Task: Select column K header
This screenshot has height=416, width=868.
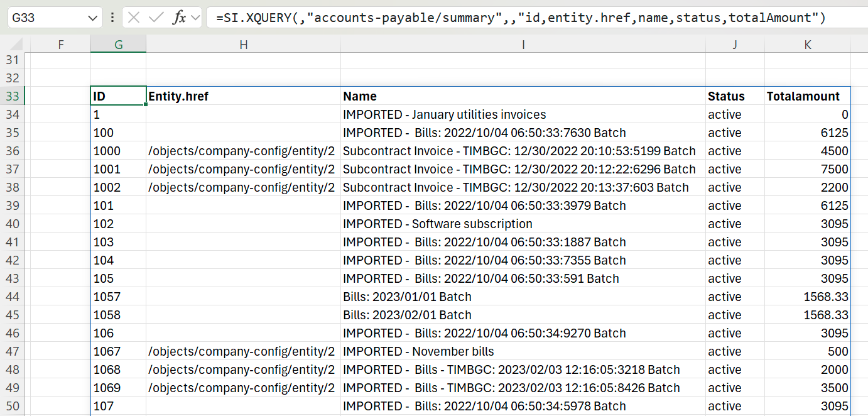Action: coord(808,44)
